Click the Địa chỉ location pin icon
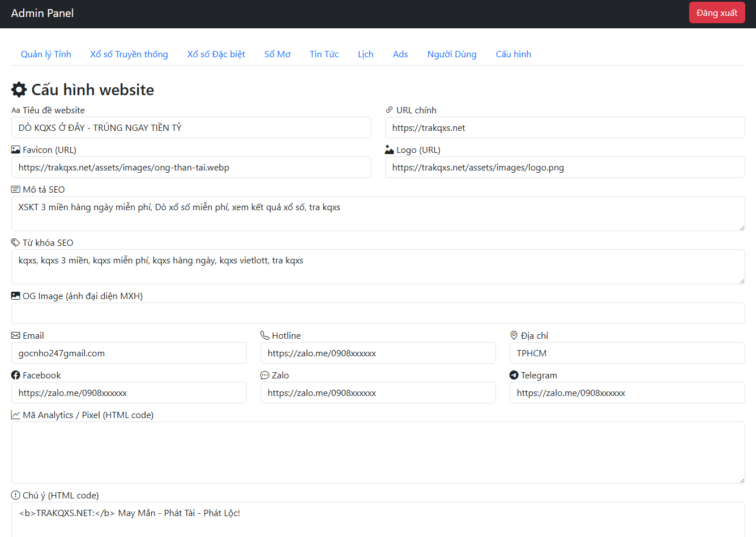The image size is (756, 537). pos(514,335)
